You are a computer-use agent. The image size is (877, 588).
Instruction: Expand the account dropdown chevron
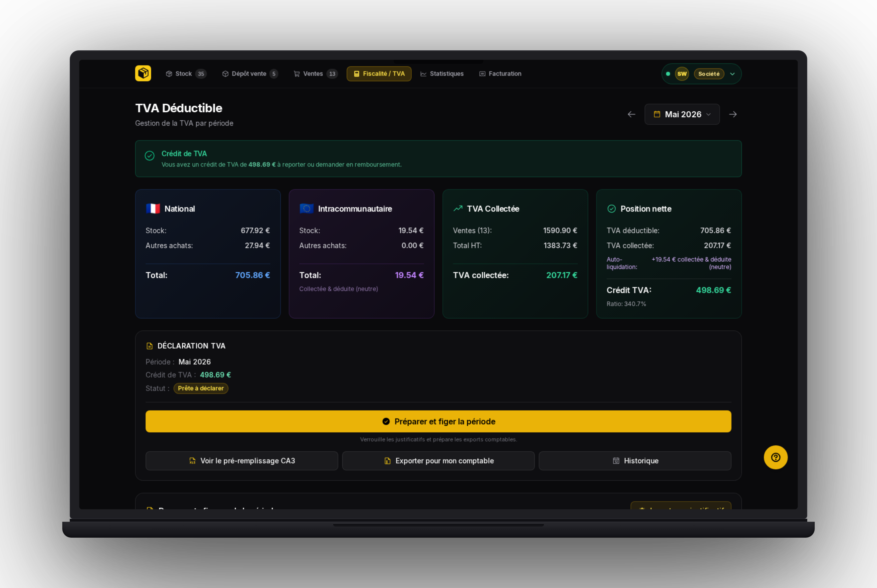pos(732,74)
